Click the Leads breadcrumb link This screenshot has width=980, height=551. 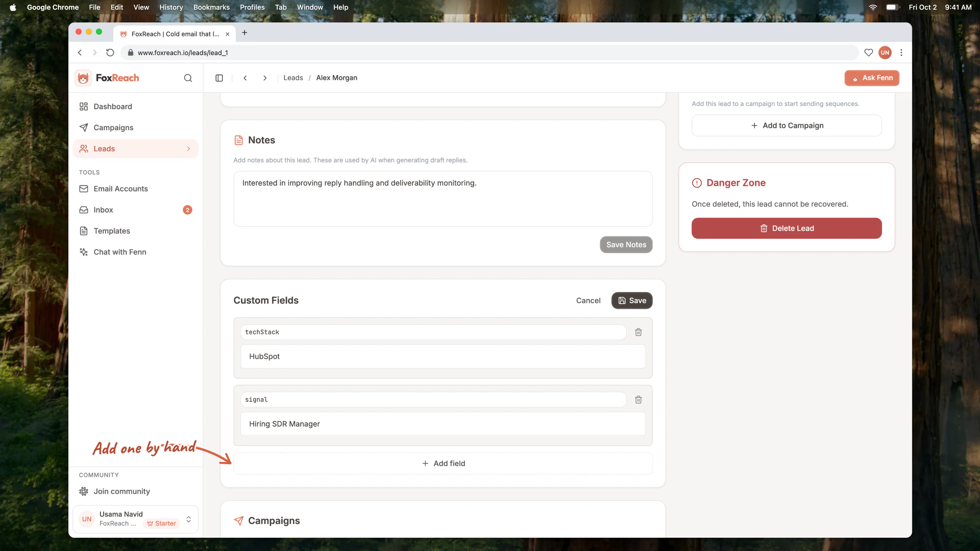pyautogui.click(x=293, y=78)
